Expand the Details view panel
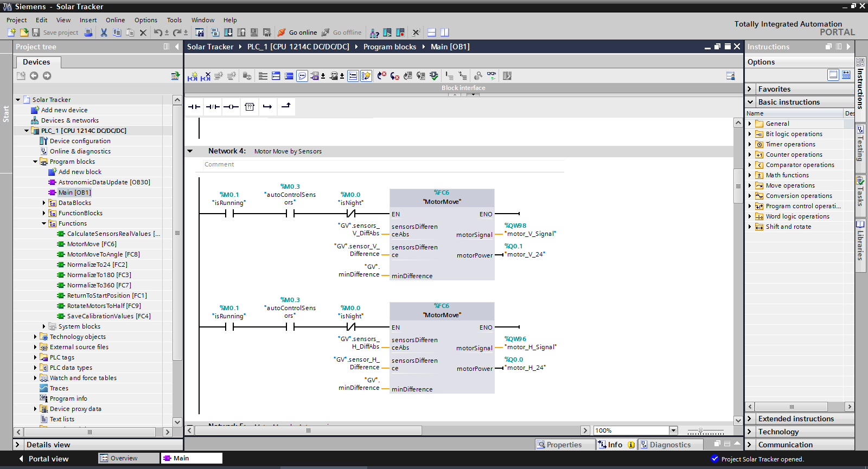 pos(17,445)
